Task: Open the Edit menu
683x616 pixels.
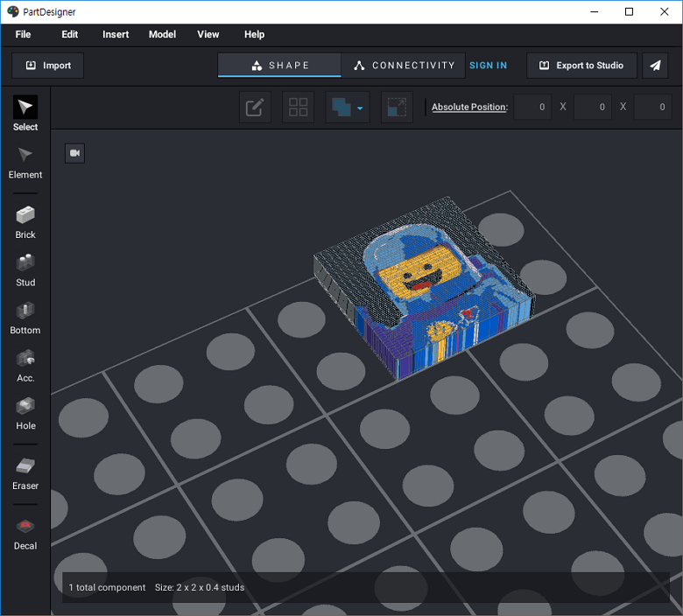Action: click(70, 34)
